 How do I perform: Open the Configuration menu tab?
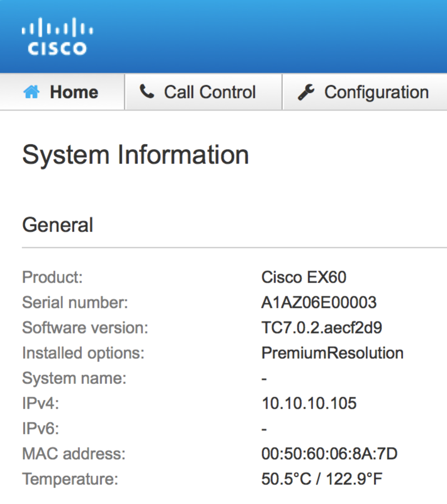(x=365, y=92)
